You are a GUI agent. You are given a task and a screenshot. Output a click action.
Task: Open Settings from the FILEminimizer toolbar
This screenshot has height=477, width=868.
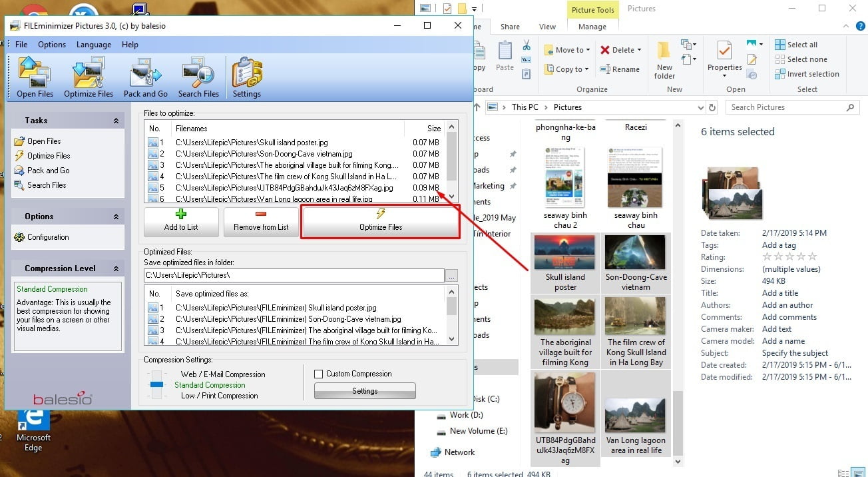point(246,77)
